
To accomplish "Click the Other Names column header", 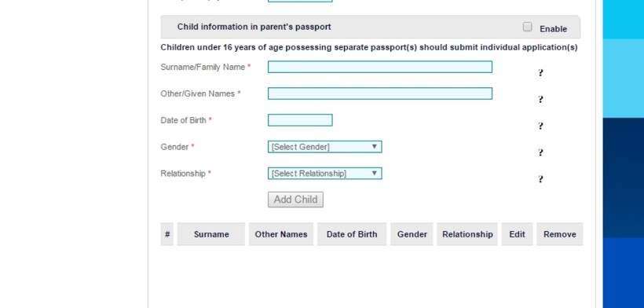I will click(x=281, y=234).
